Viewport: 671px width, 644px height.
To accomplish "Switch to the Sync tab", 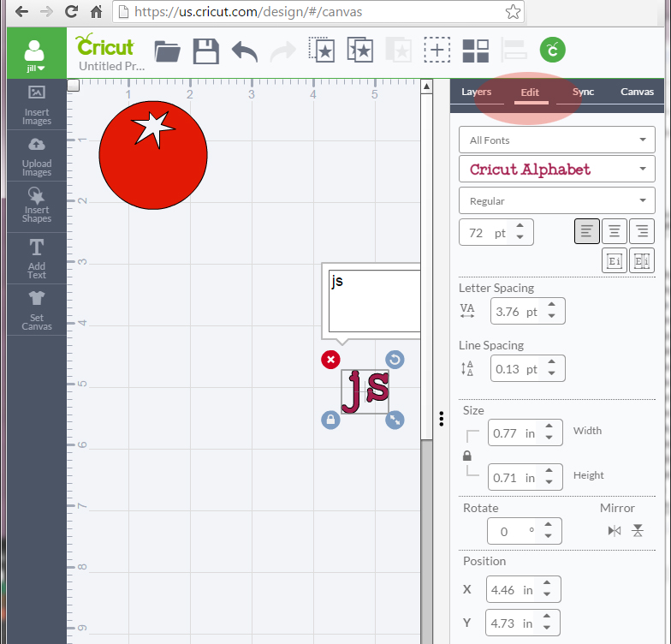I will (x=583, y=92).
